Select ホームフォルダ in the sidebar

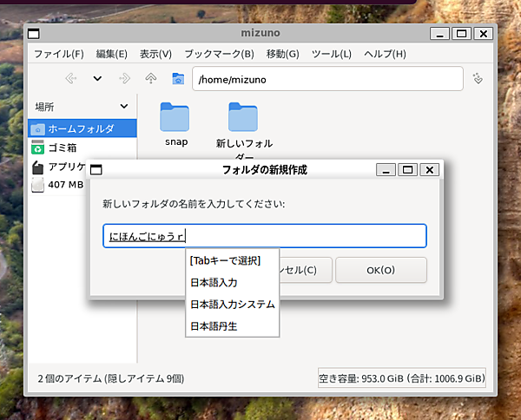point(80,128)
